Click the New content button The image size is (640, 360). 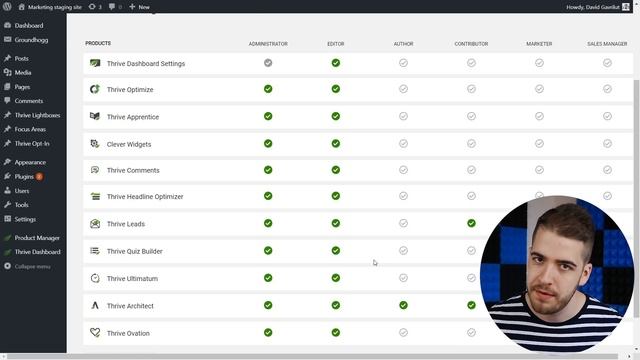(139, 7)
